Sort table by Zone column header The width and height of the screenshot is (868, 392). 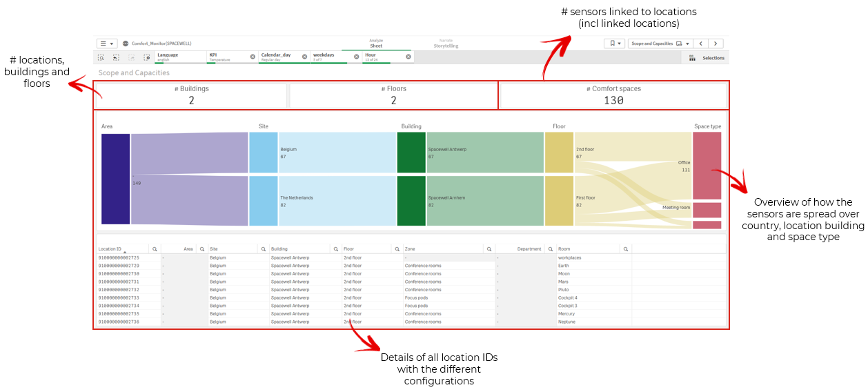(443, 249)
